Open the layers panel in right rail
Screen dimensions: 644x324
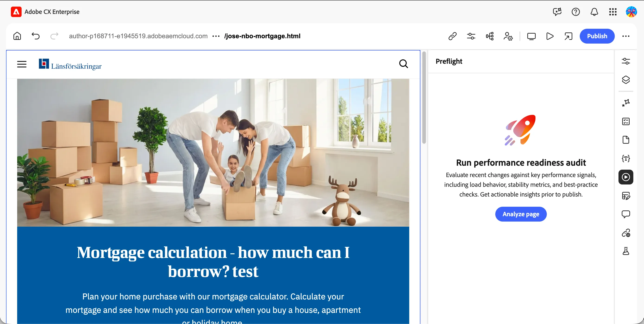point(626,80)
